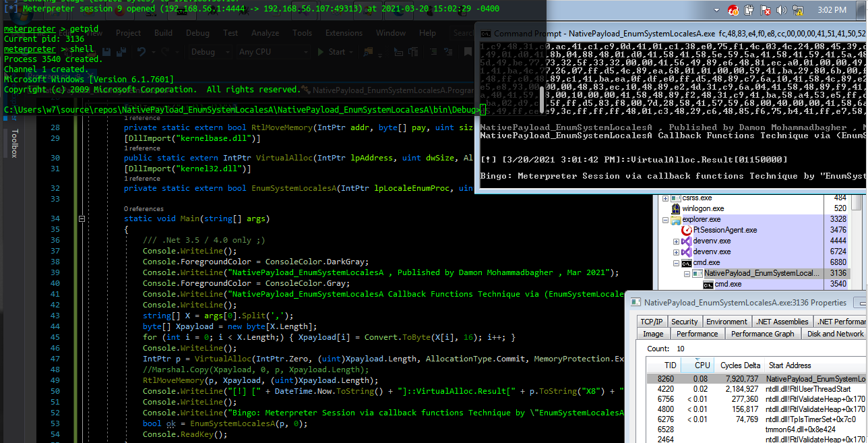Switch to the .NET Assemblies tab

pos(782,322)
